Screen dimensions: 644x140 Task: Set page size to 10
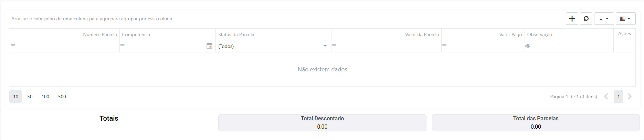pos(15,97)
